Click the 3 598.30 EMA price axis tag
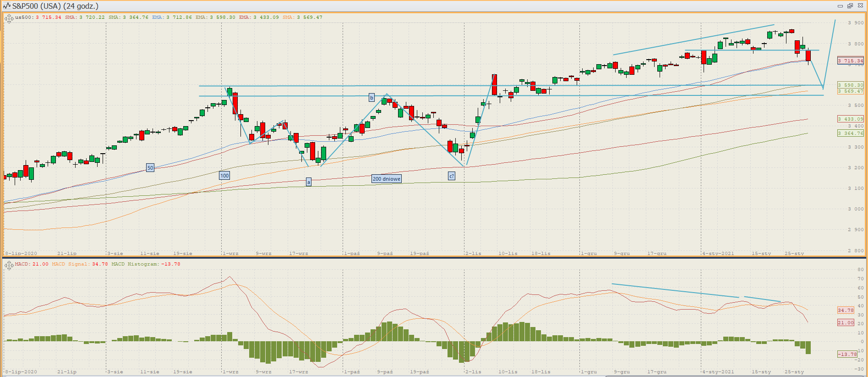 pos(850,85)
